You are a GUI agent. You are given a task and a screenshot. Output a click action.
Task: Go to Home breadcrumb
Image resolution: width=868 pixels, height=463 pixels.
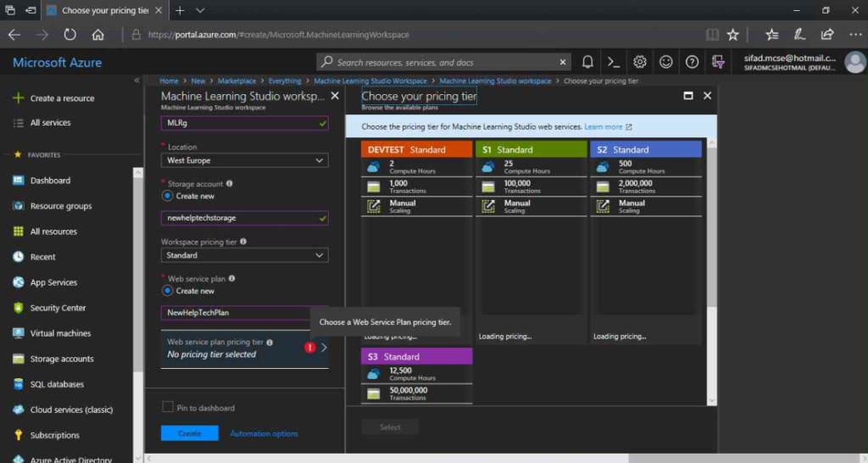click(x=169, y=81)
